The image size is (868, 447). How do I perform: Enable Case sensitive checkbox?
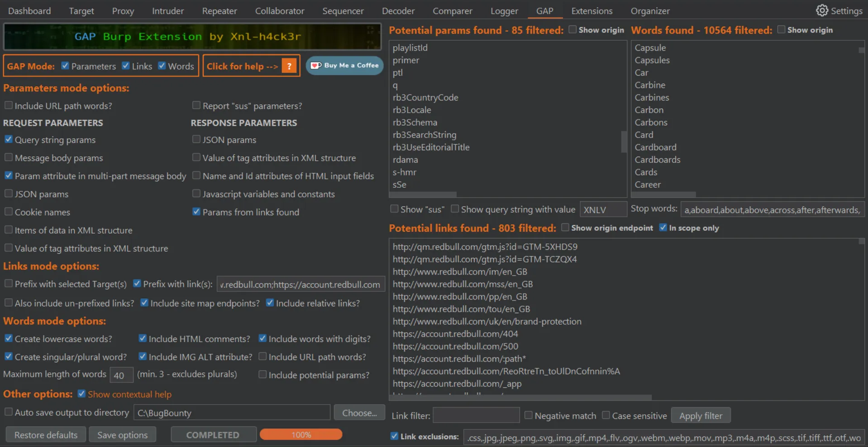pyautogui.click(x=606, y=415)
